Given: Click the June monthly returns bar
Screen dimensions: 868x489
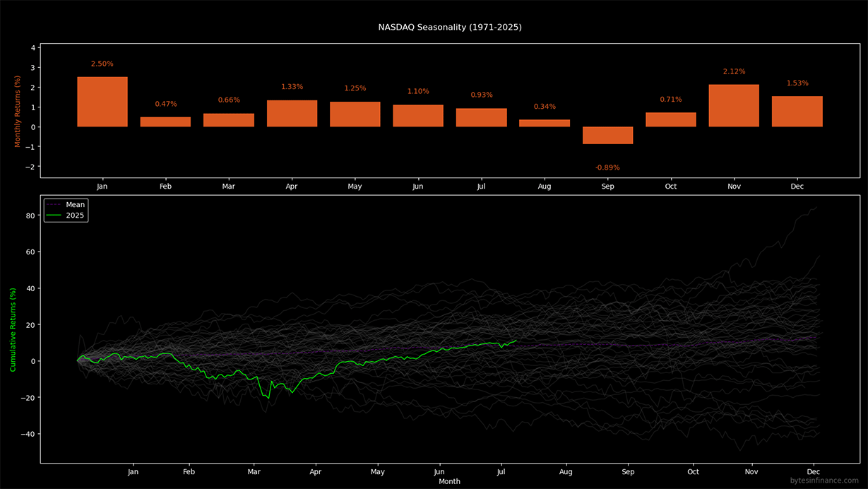Looking at the screenshot, I should tap(418, 116).
